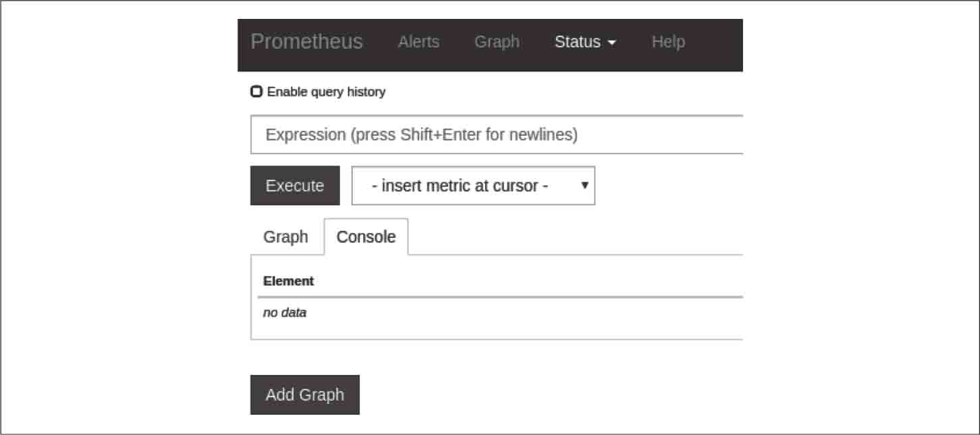Image resolution: width=980 pixels, height=435 pixels.
Task: Click the "no data" result row
Action: tap(285, 313)
